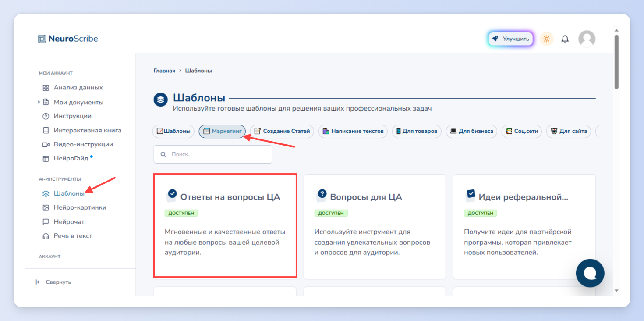The image size is (644, 321).
Task: Open the user avatar menu
Action: (x=587, y=39)
